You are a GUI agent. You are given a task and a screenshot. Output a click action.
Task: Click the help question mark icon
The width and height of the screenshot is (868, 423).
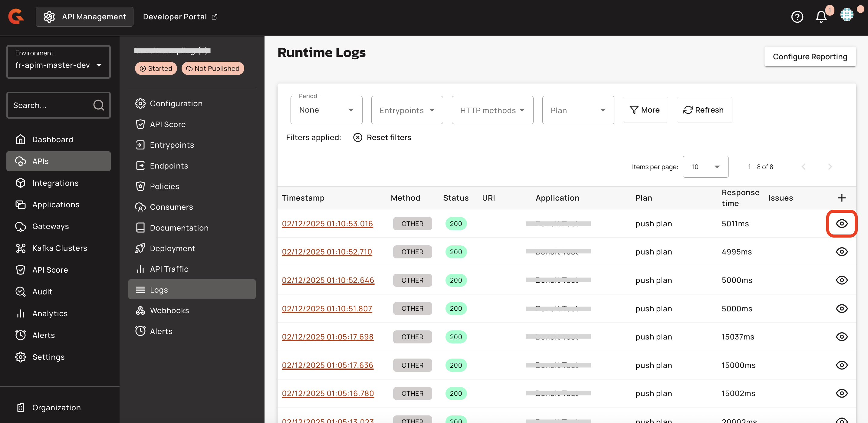tap(797, 17)
